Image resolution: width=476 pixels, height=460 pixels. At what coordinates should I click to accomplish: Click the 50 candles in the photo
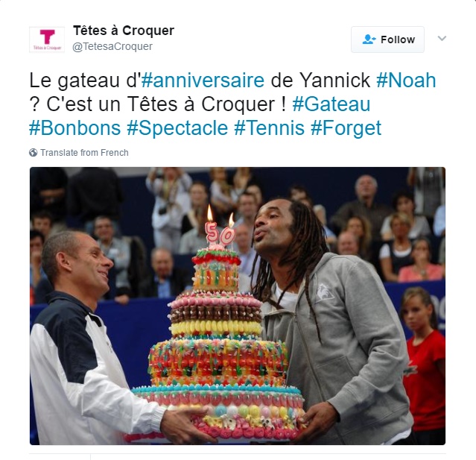(x=220, y=228)
